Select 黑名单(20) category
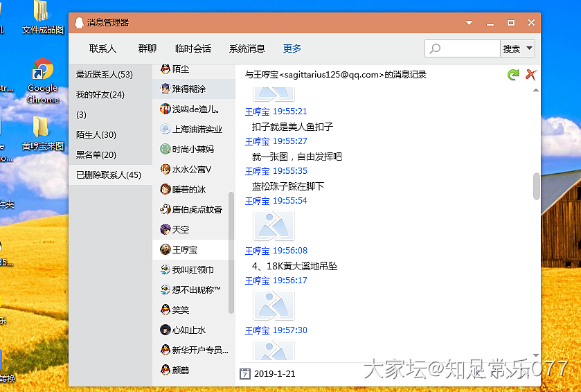Screen dimensions: 581x392 (96, 155)
